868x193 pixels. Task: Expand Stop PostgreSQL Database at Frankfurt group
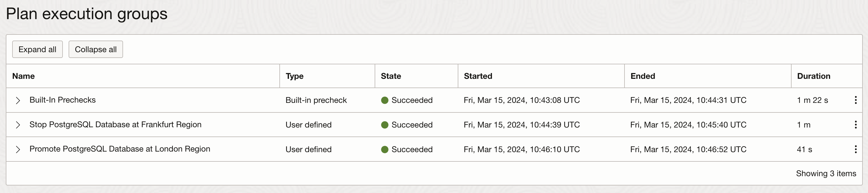[18, 125]
